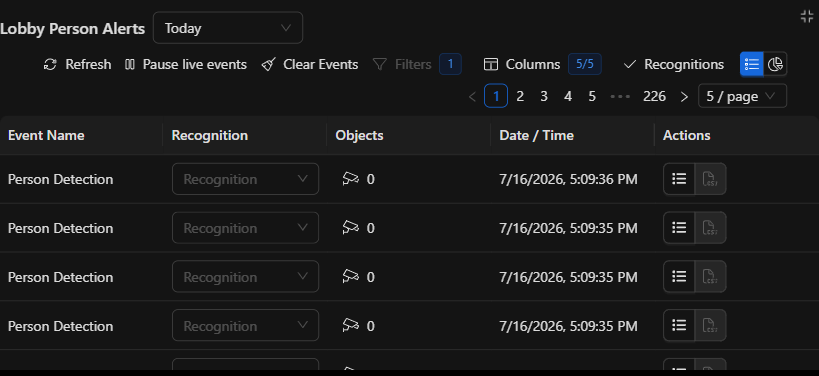The width and height of the screenshot is (819, 376).
Task: Jump to last page 226
Action: coord(654,97)
